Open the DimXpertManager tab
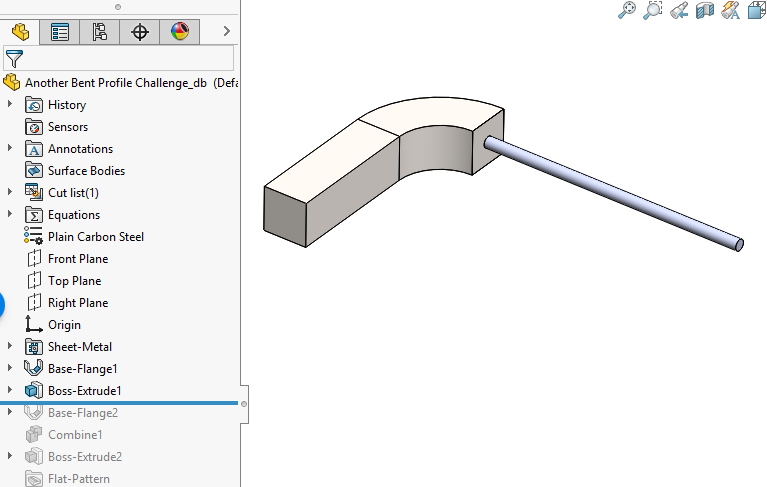This screenshot has width=767, height=487. click(x=140, y=32)
